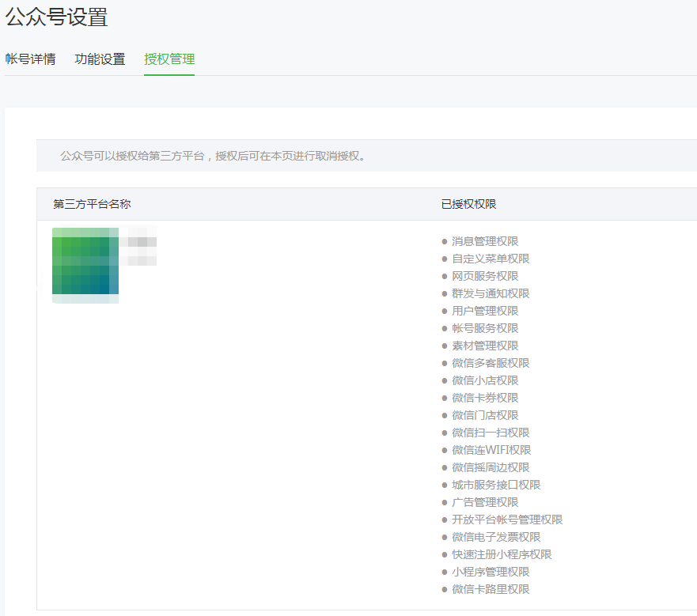
Task: Switch to the 帐号详情 tab
Action: coord(30,59)
